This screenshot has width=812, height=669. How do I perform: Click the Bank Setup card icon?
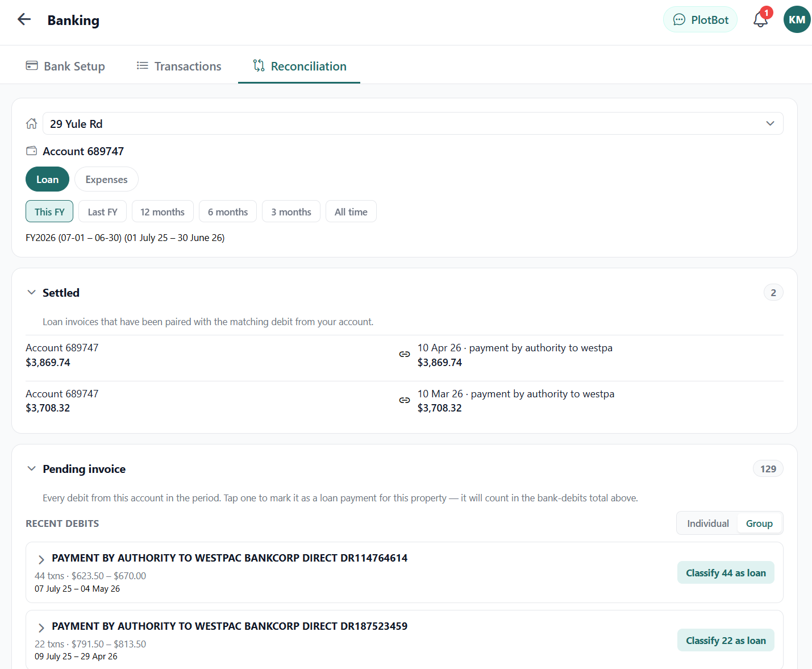pyautogui.click(x=32, y=66)
